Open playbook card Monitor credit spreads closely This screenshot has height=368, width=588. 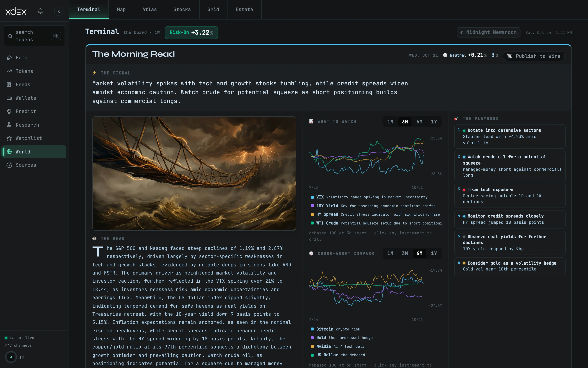510,219
